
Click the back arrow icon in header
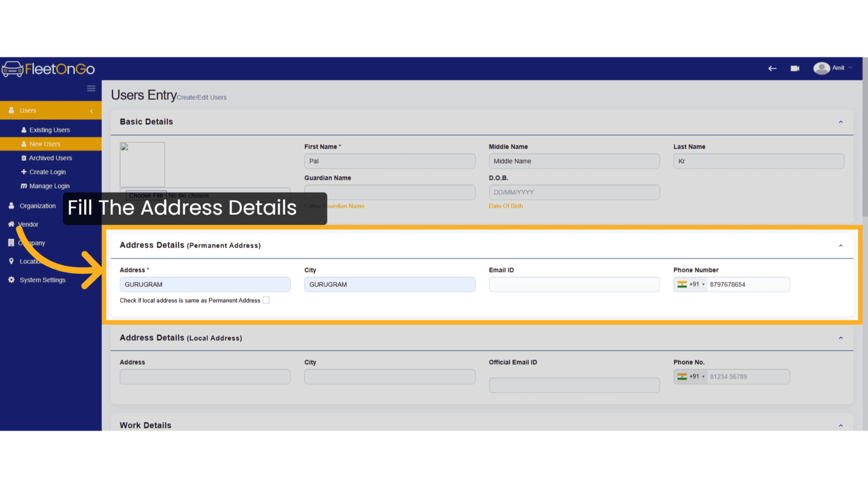pyautogui.click(x=773, y=68)
